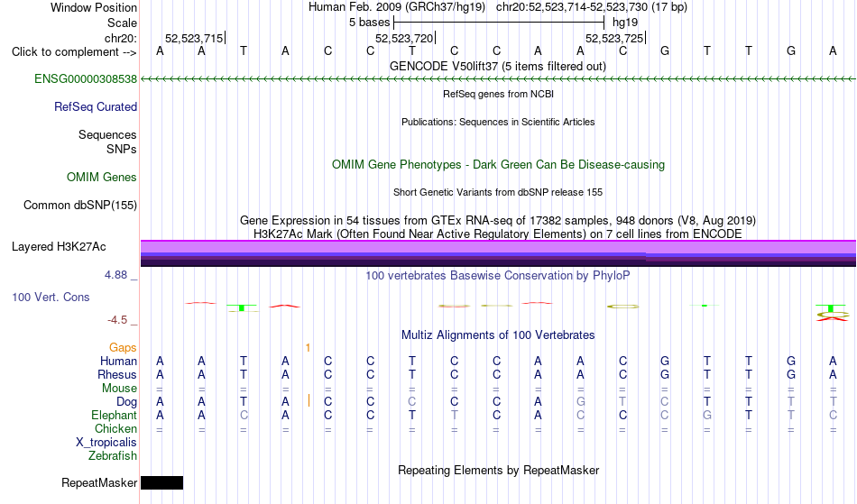The image size is (857, 504).
Task: Click the black RepeatMasker element block
Action: click(161, 482)
